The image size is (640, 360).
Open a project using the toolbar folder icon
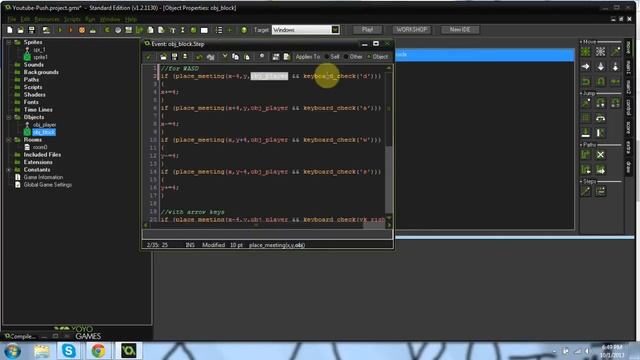(x=20, y=30)
